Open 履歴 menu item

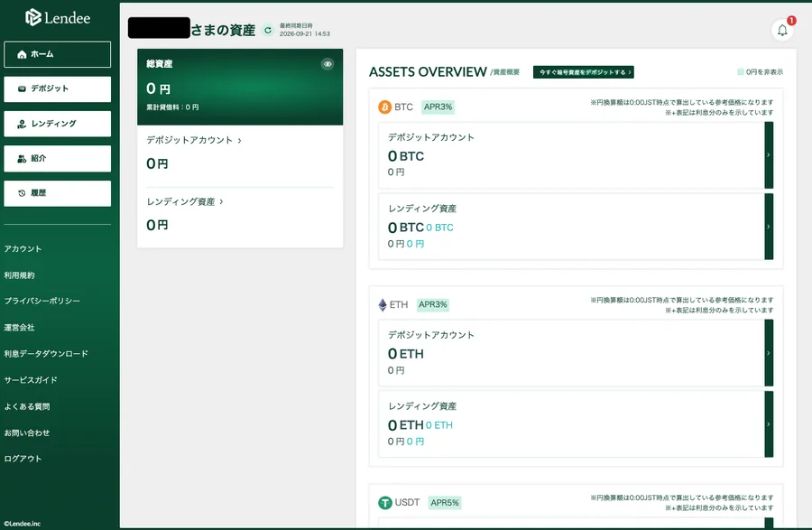click(58, 193)
